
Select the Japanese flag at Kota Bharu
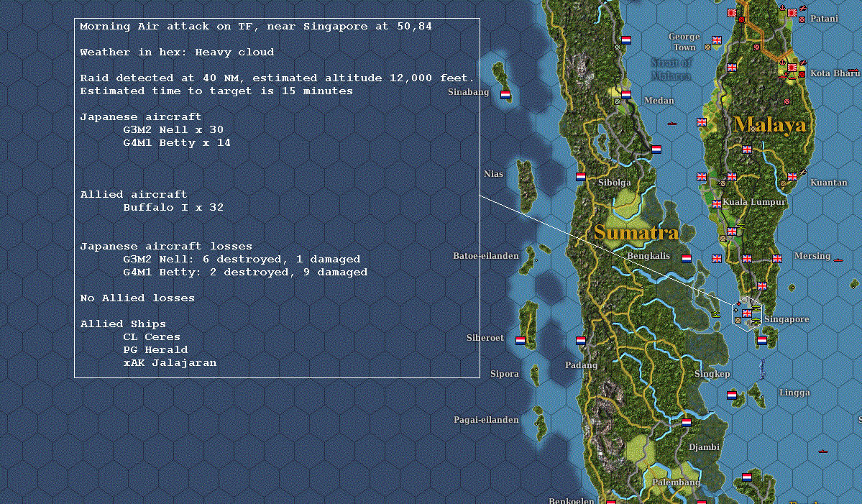[792, 68]
